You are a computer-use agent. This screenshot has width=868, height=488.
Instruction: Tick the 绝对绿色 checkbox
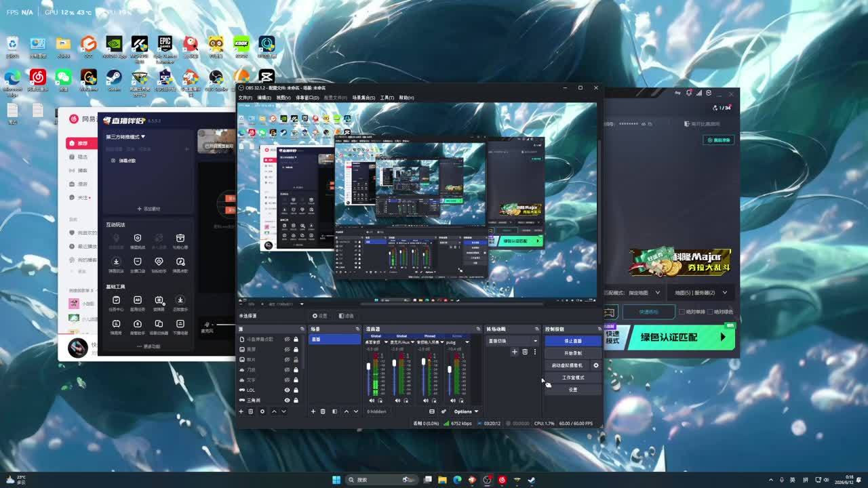711,312
